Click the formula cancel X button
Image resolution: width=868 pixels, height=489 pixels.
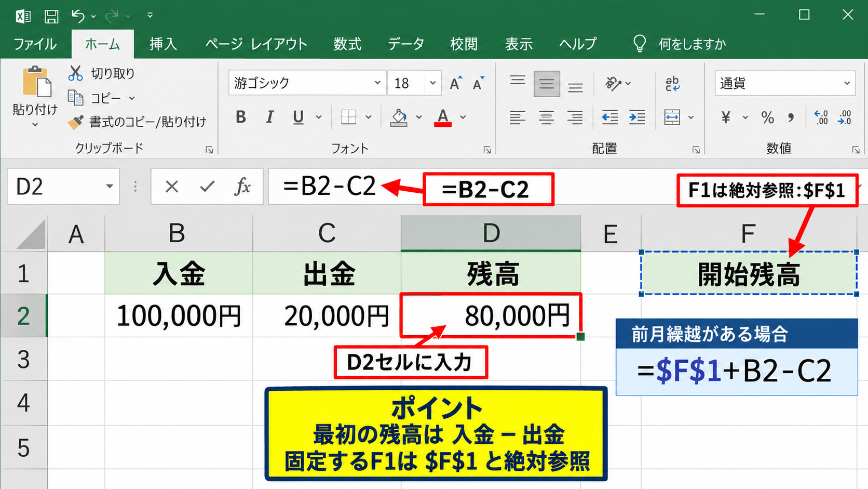click(171, 186)
